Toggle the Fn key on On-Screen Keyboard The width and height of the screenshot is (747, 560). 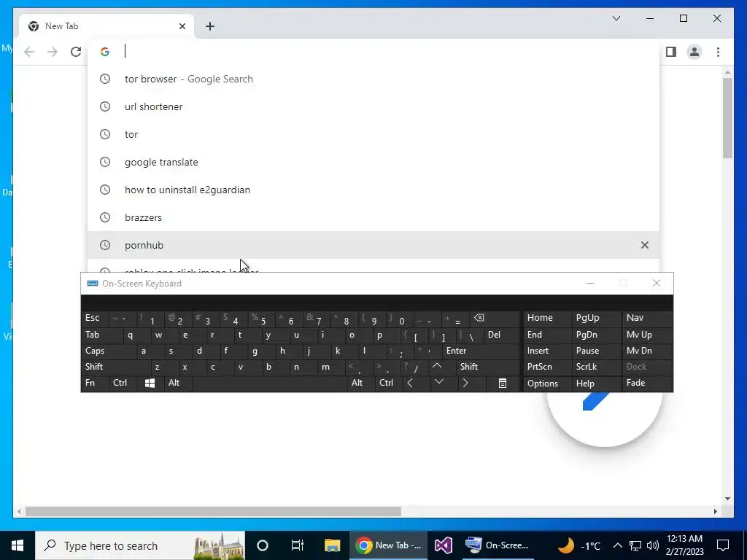[95, 384]
